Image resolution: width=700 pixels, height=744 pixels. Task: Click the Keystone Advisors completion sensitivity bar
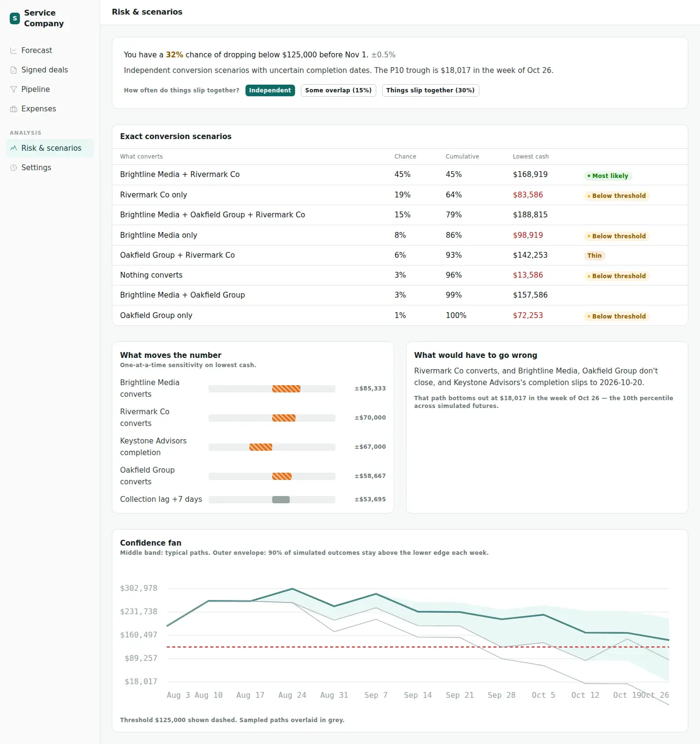click(x=261, y=447)
